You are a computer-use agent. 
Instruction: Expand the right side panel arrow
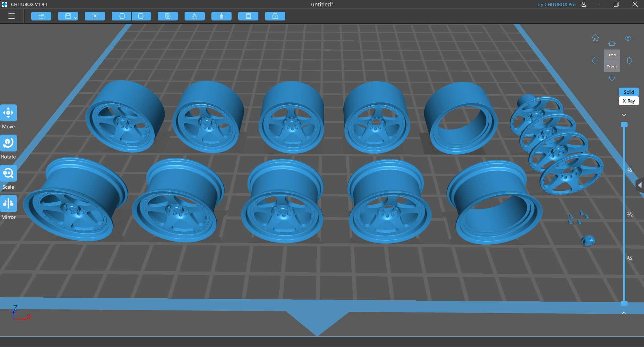point(640,185)
